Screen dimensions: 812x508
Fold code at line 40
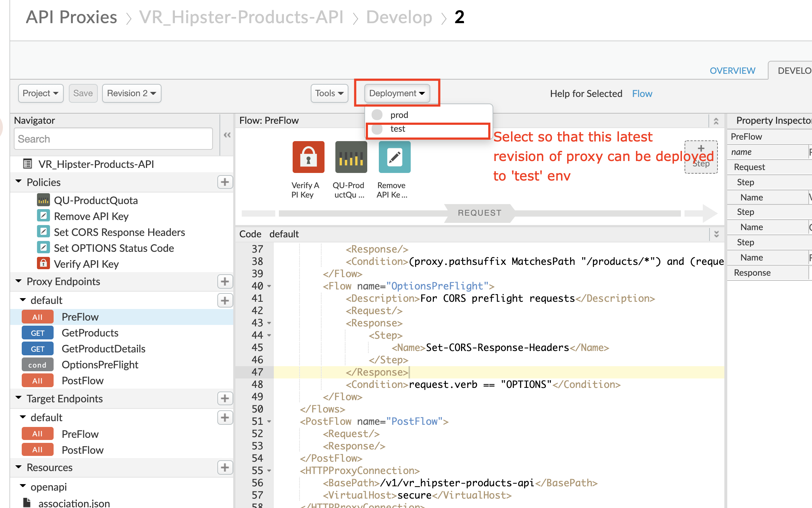(269, 286)
